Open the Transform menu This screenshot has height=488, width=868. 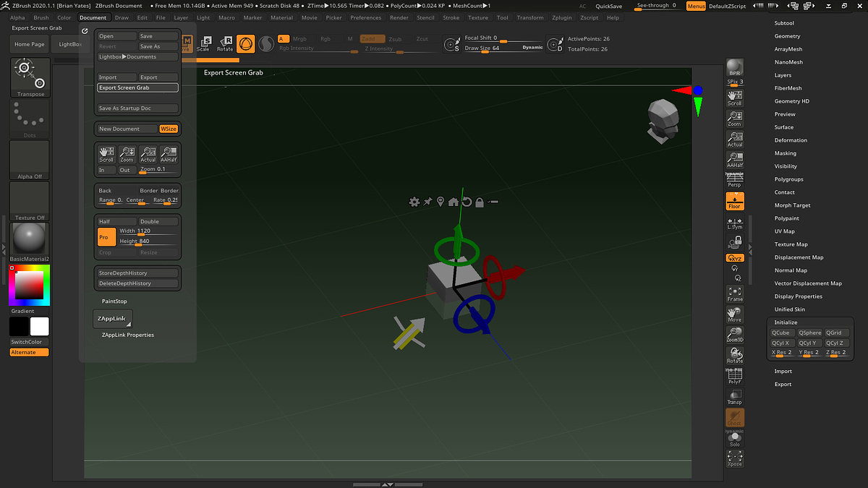[530, 17]
